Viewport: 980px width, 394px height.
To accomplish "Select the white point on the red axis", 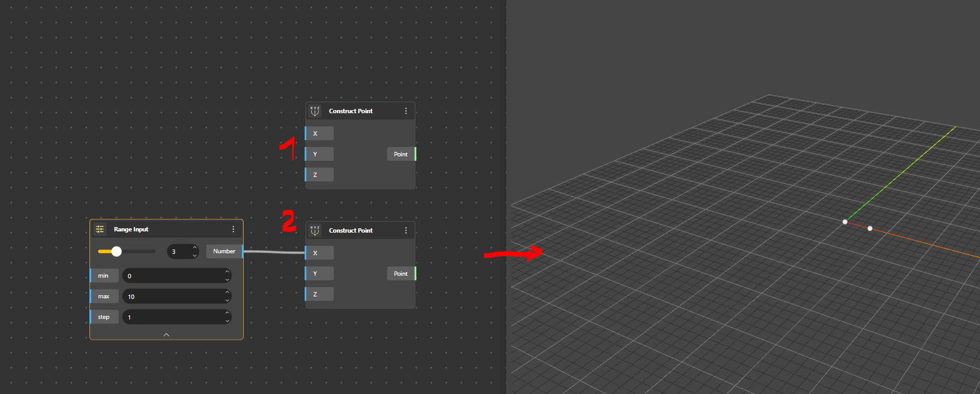I will [x=870, y=228].
